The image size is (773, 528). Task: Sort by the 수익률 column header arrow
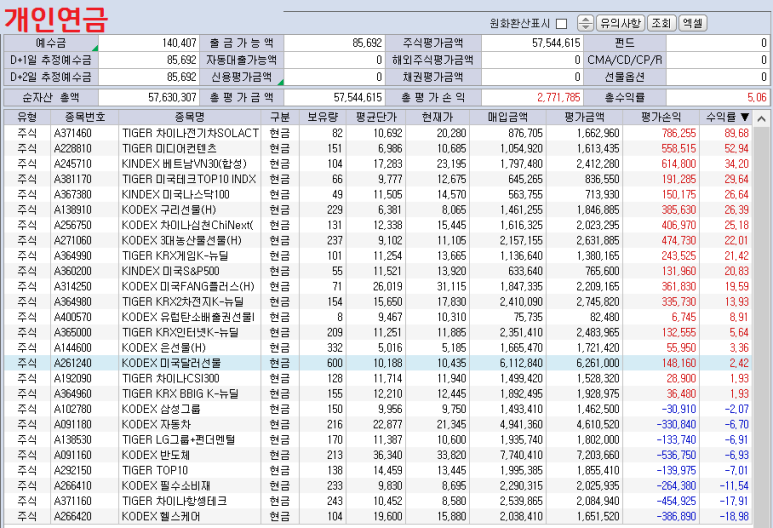click(744, 117)
